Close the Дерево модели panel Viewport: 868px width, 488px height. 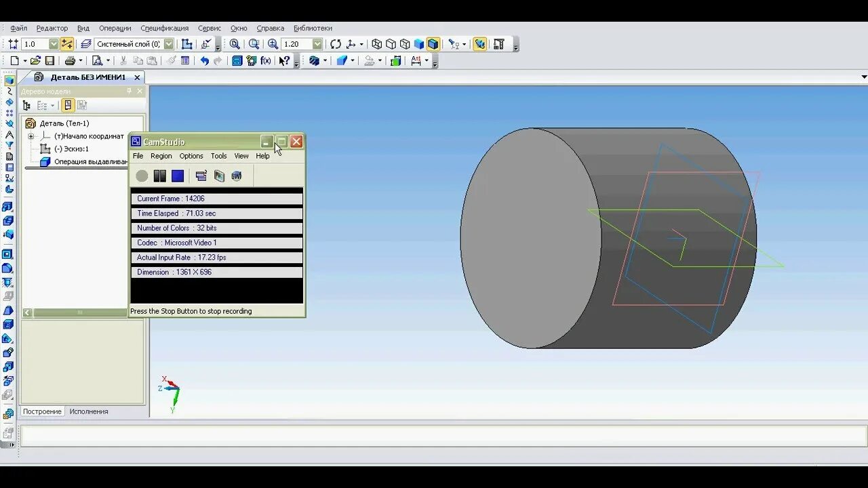(x=140, y=91)
